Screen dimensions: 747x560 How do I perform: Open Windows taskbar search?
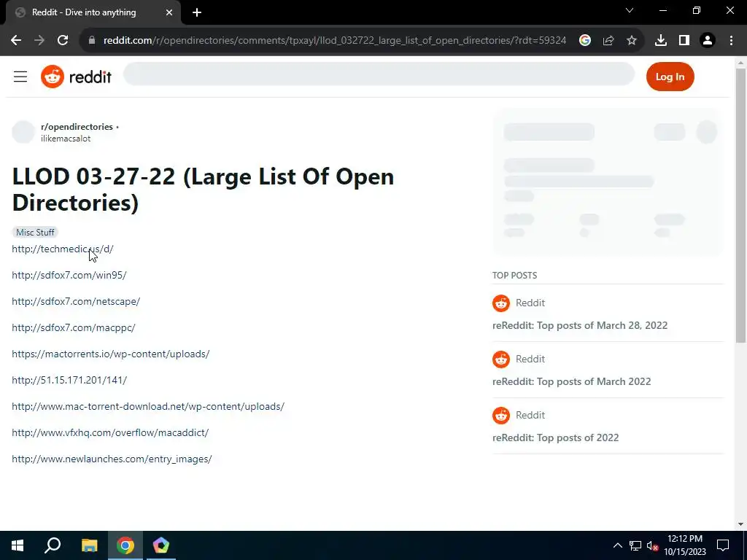pos(53,545)
